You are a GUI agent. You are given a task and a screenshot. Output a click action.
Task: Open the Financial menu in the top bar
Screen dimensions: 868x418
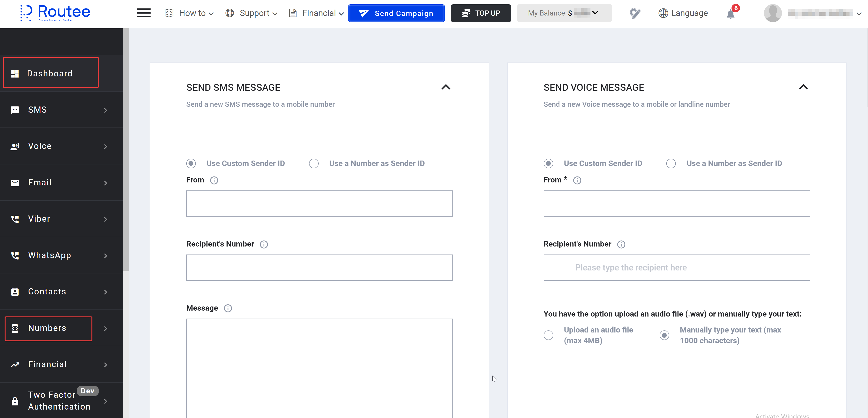315,13
